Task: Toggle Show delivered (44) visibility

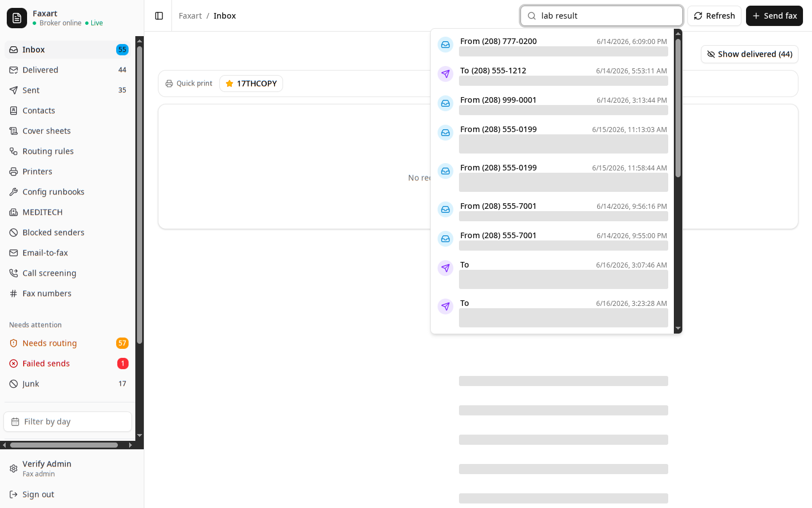Action: [x=749, y=54]
